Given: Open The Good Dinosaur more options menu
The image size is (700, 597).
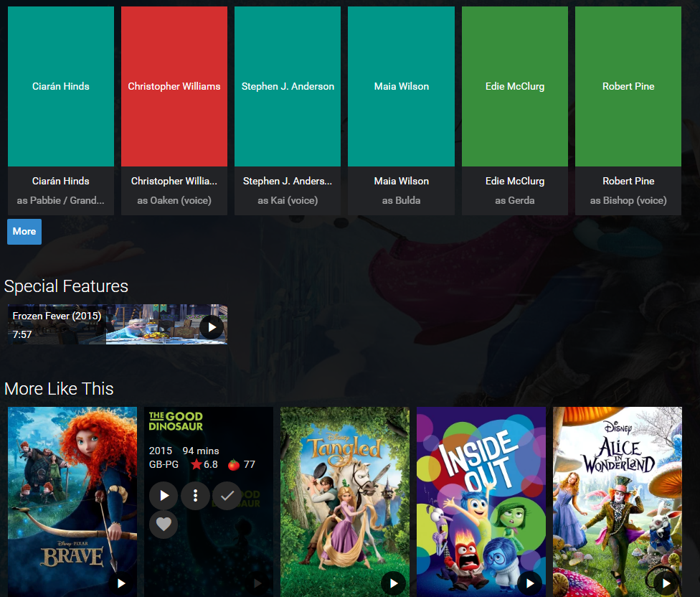Looking at the screenshot, I should pyautogui.click(x=195, y=495).
